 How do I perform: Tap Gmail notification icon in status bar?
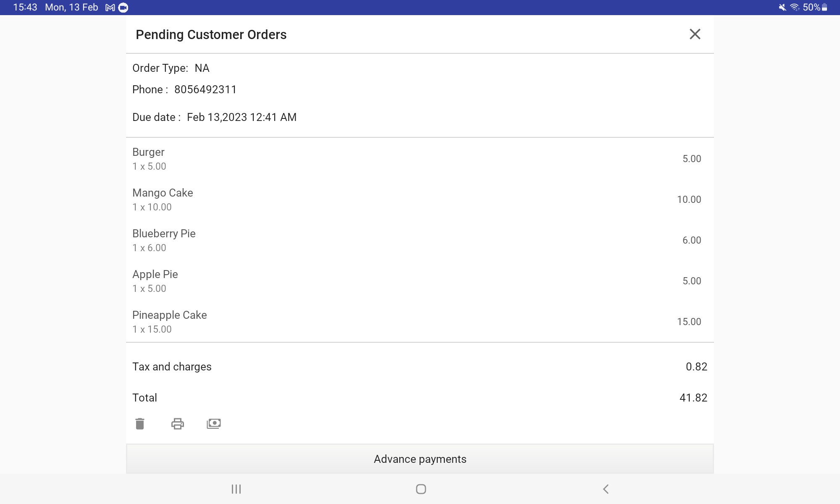point(110,8)
